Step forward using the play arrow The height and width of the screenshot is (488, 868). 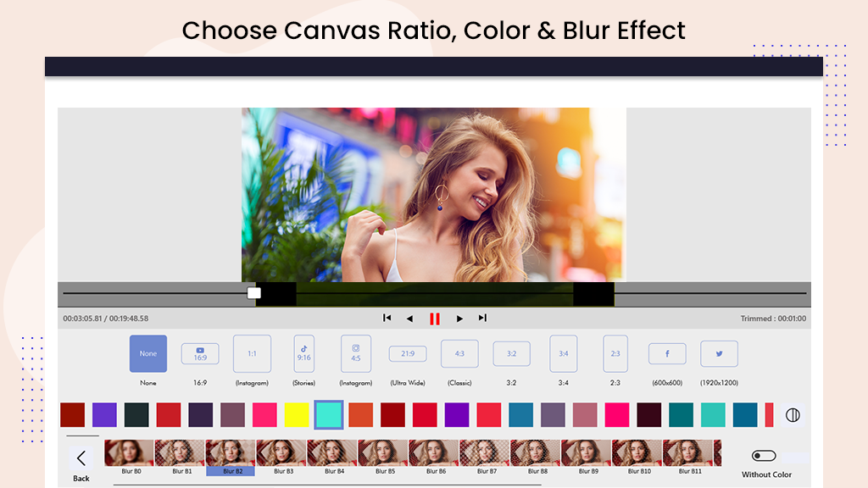(459, 319)
